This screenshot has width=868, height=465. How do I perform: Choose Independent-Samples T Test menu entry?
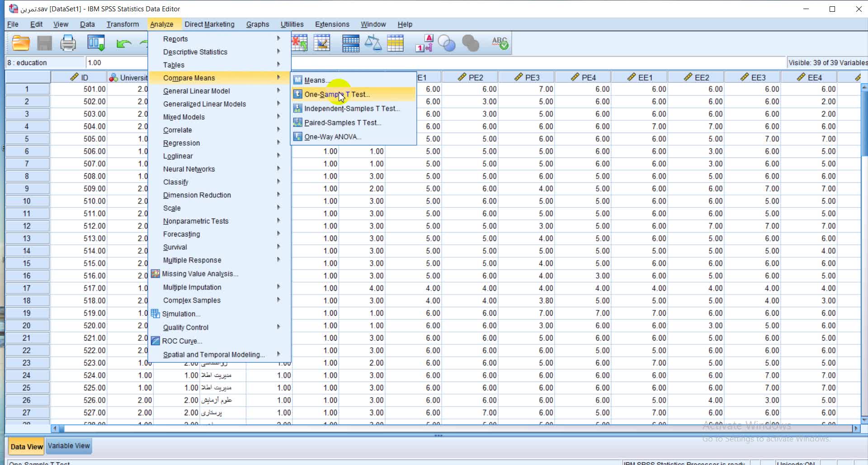(352, 109)
